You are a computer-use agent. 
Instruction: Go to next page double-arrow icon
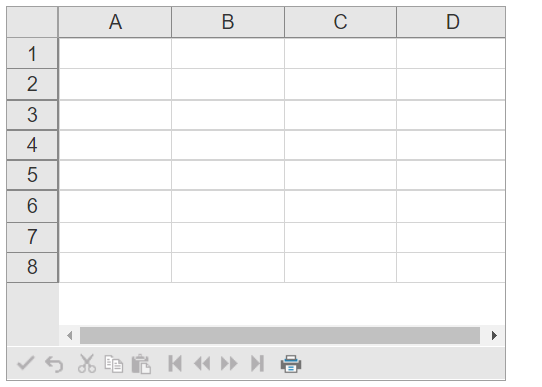click(x=229, y=364)
